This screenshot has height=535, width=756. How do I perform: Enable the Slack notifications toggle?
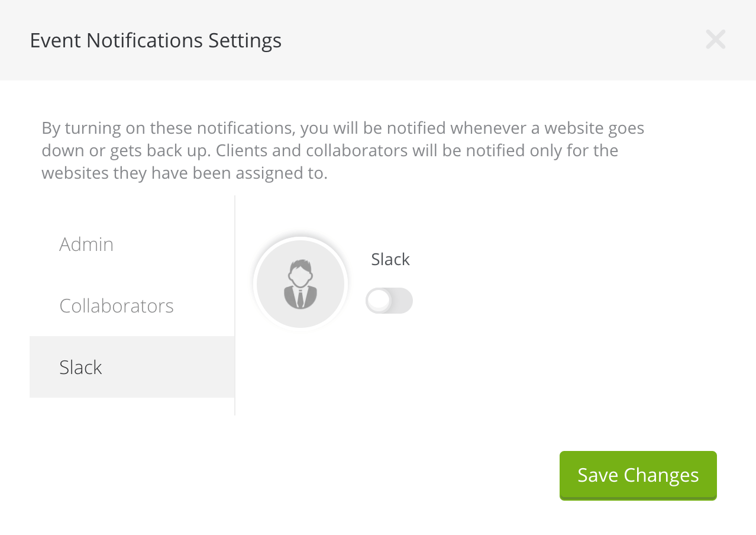[x=389, y=301]
